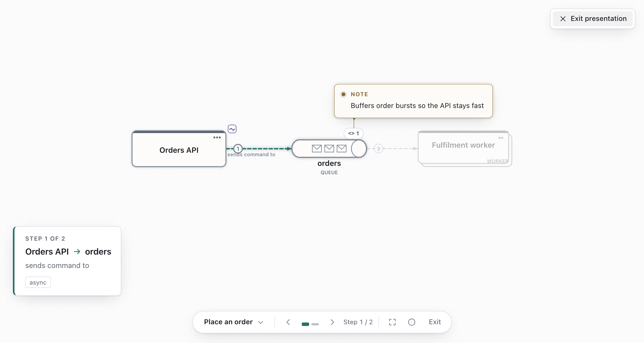Click step marker 2 before Fulfilment worker

pos(379,148)
